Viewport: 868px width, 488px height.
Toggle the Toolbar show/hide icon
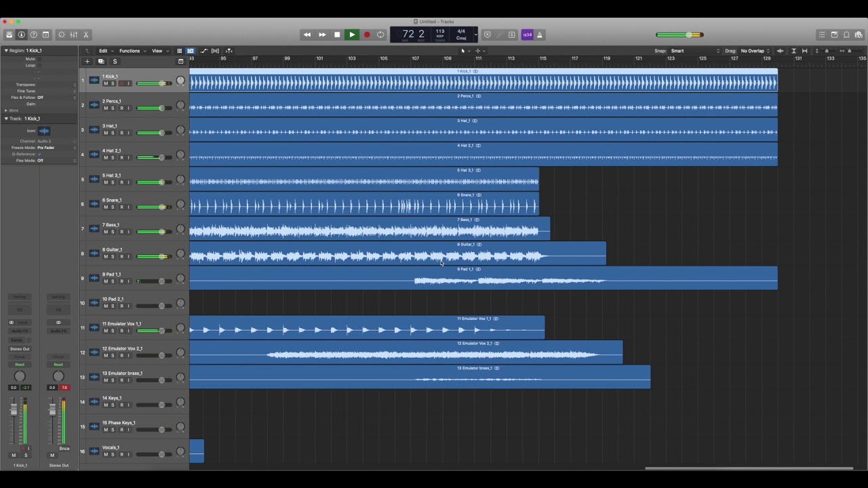tap(45, 35)
